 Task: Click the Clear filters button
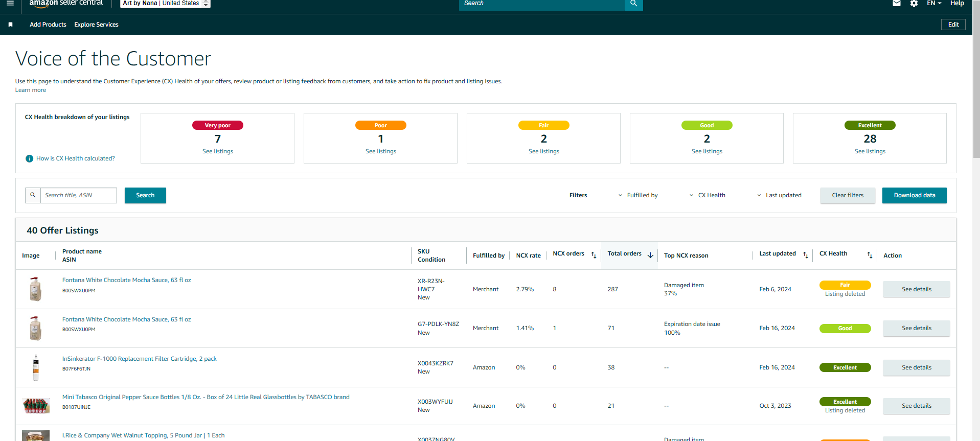click(x=848, y=195)
